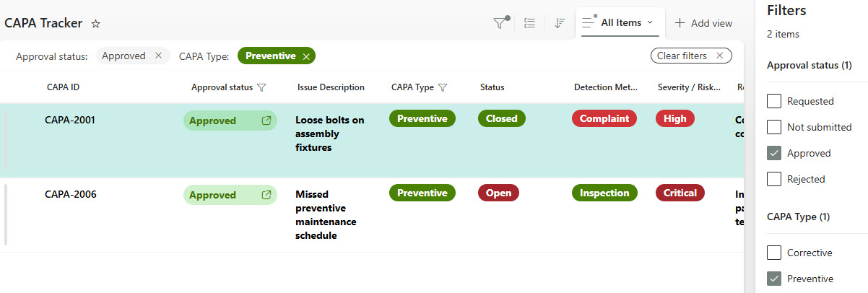Open the CAPA-2006 item link

(x=71, y=193)
